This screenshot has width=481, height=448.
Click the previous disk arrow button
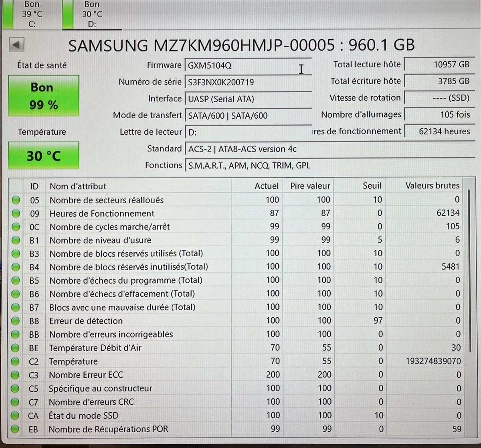coord(16,45)
